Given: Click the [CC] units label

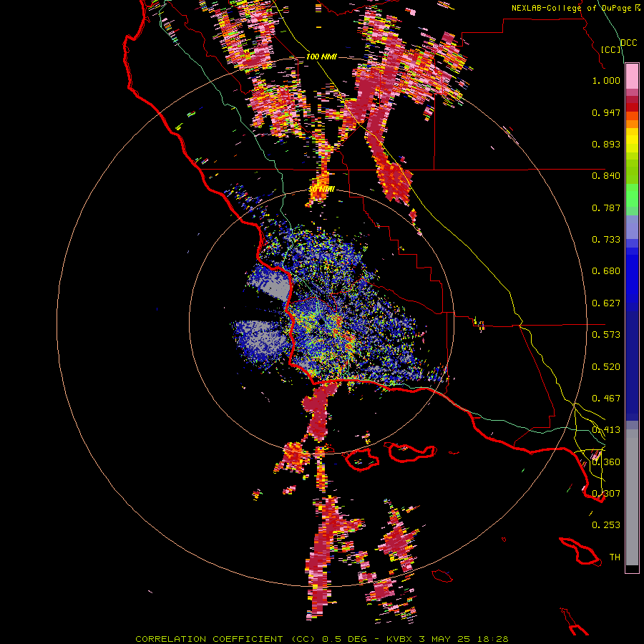Looking at the screenshot, I should (x=611, y=49).
